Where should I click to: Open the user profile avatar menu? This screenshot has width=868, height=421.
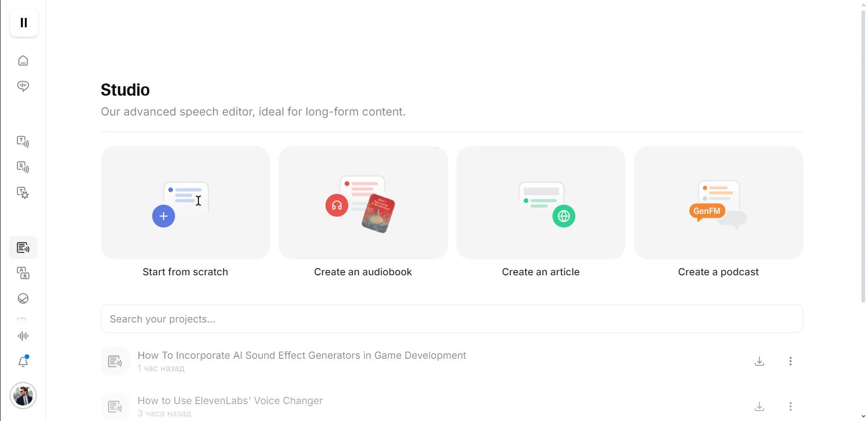pos(23,396)
